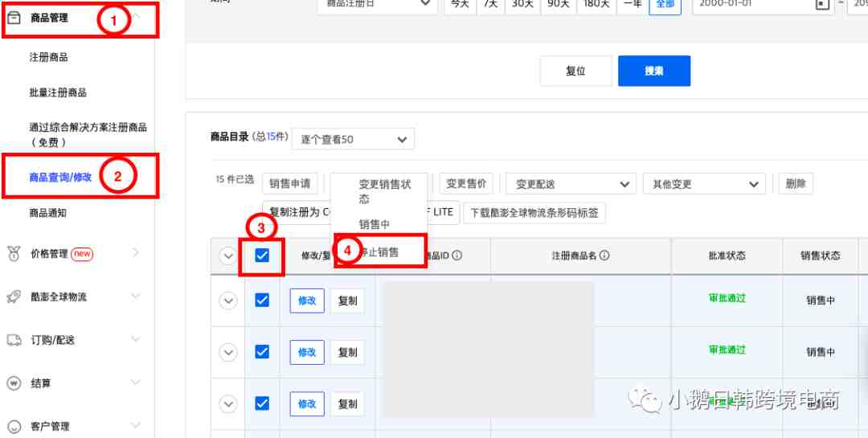
Task: Choose 销售中 in the open status menu
Action: (375, 225)
